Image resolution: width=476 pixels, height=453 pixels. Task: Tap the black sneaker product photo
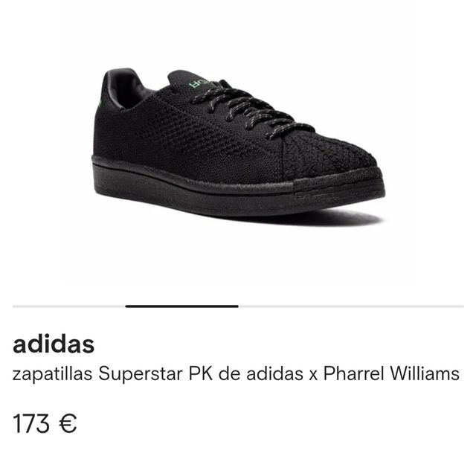[239, 145]
